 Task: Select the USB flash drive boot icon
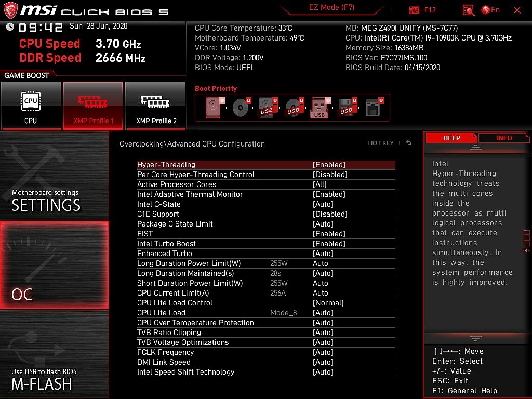pos(320,108)
